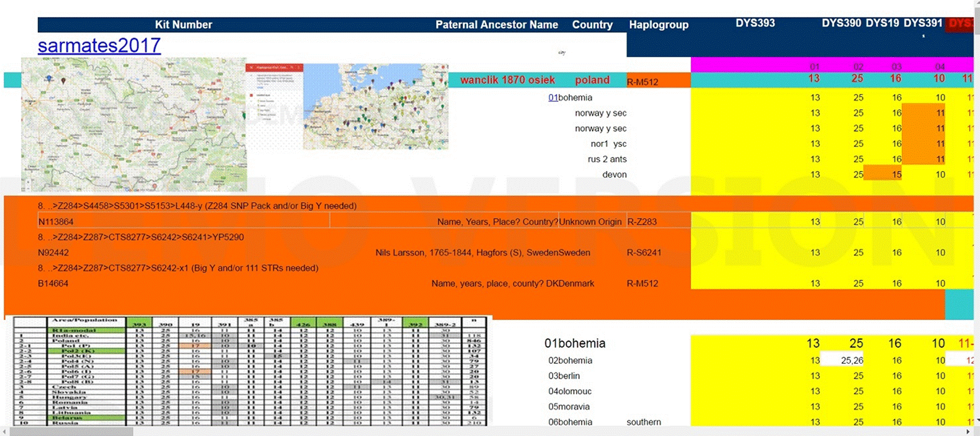Click the 'southern' cell beside 06bohemia
Screen dimensions: 980x436
tap(644, 422)
